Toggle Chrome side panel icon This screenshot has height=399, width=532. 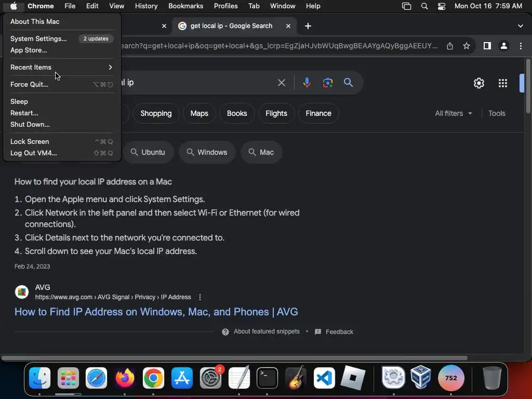(487, 46)
